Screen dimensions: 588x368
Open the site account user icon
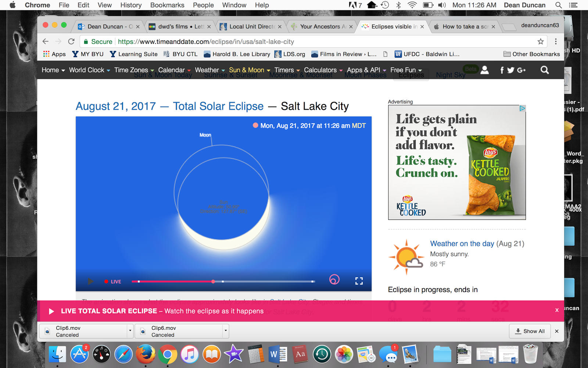(485, 70)
